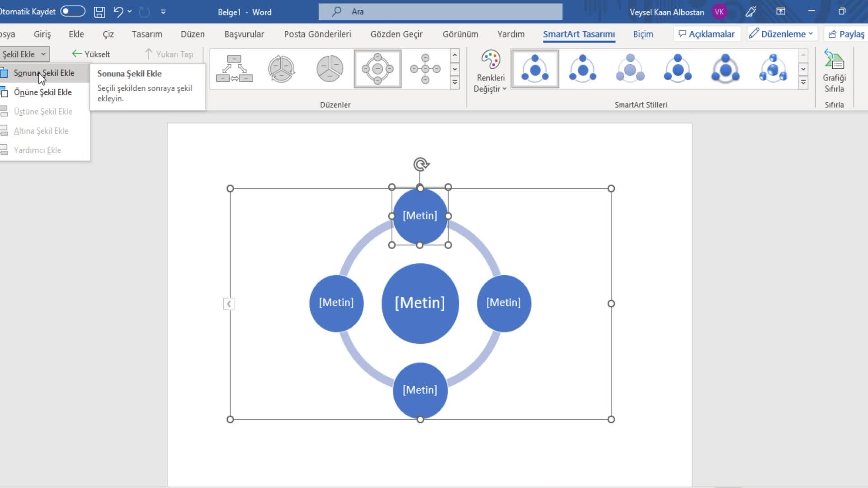Click the pen icon next to the user avatar
This screenshot has width=868, height=488.
click(x=751, y=12)
